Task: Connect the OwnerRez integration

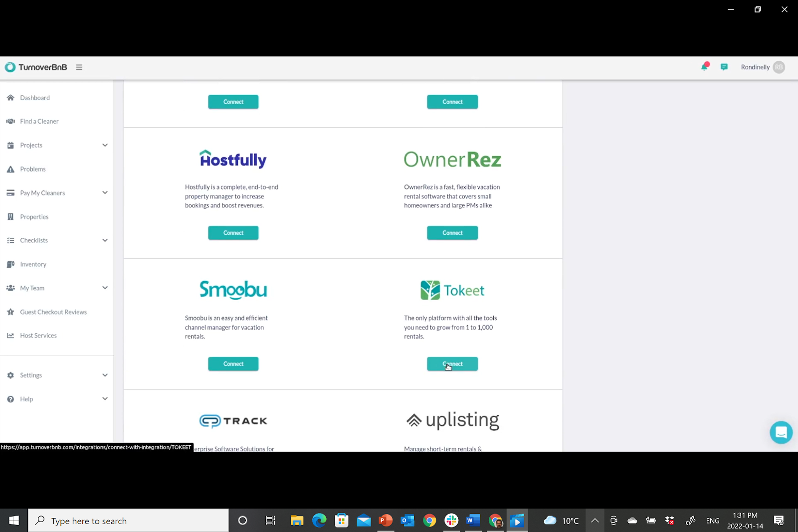Action: point(452,233)
